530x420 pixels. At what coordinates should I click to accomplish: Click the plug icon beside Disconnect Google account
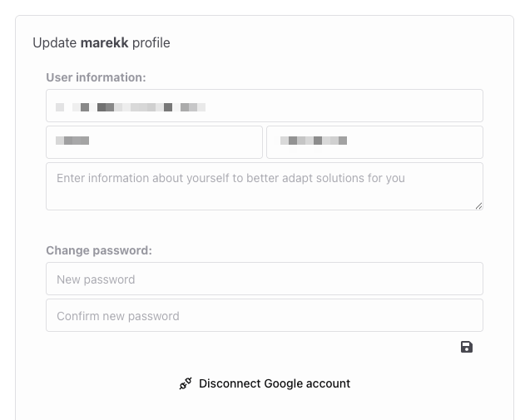186,383
